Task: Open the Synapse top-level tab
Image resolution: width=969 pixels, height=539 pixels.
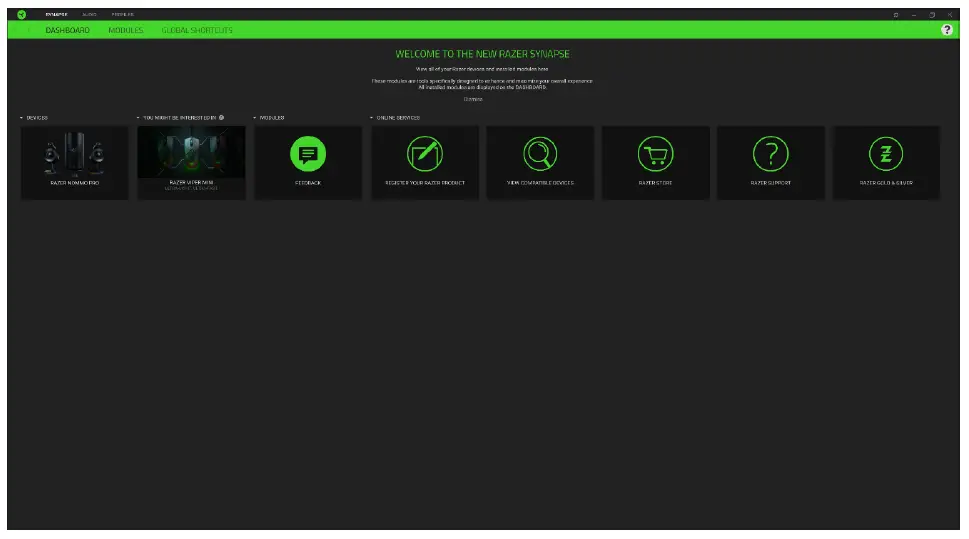Action: [56, 14]
